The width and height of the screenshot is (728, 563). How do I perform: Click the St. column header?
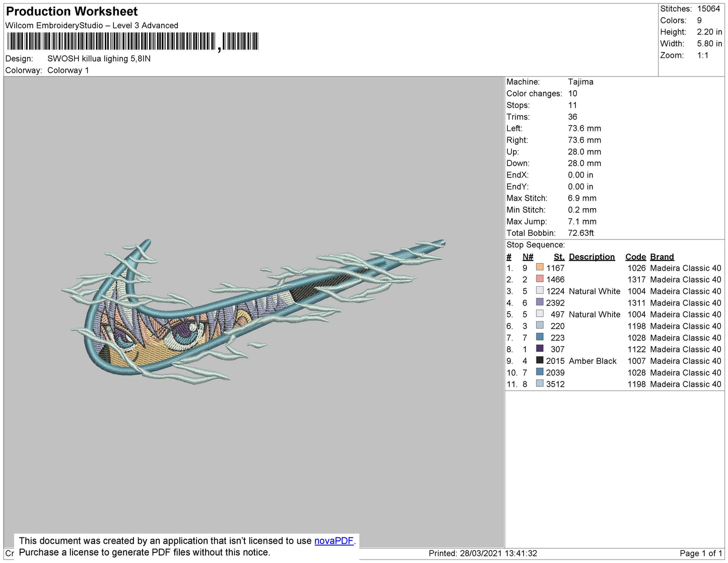click(559, 257)
